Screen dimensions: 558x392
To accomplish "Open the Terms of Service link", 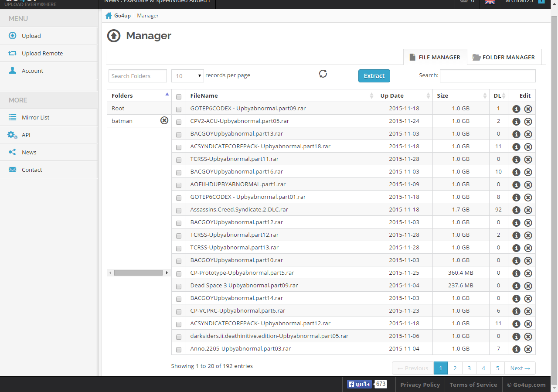I will click(473, 385).
